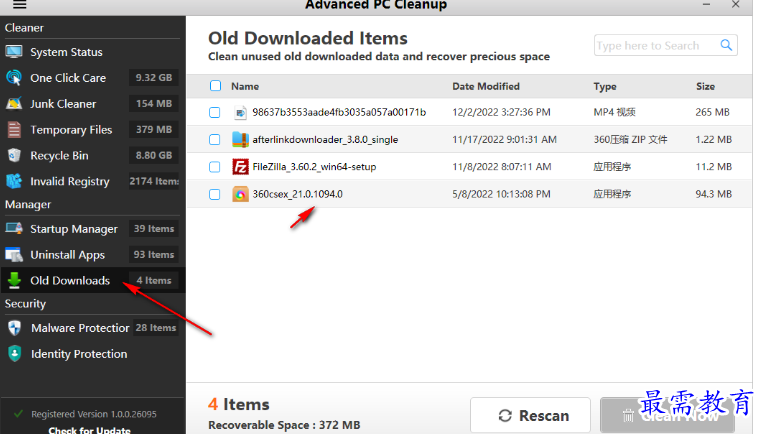Toggle the select-all checkbox in header

click(x=215, y=86)
